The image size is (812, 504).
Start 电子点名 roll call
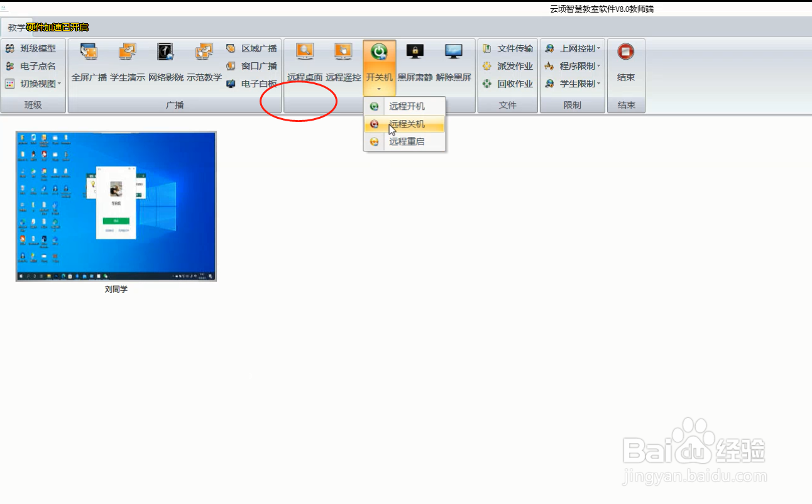(x=31, y=66)
